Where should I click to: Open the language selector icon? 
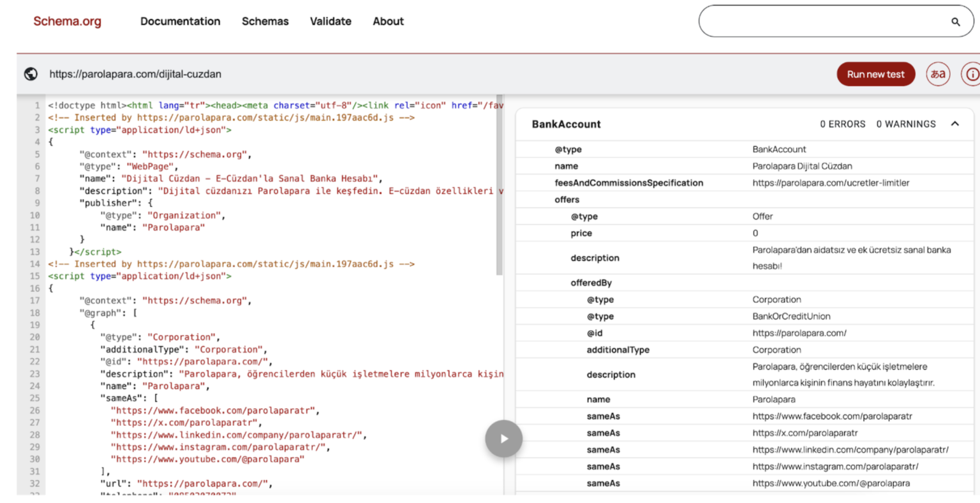(938, 74)
